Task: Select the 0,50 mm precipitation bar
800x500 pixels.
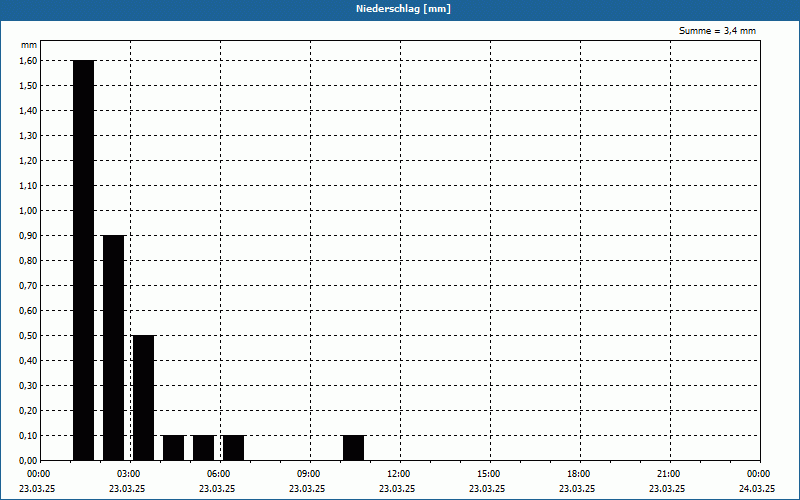Action: click(x=143, y=398)
